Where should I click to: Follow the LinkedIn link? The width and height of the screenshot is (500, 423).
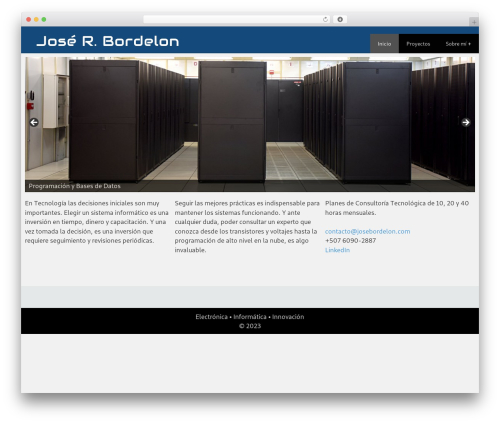pos(337,250)
